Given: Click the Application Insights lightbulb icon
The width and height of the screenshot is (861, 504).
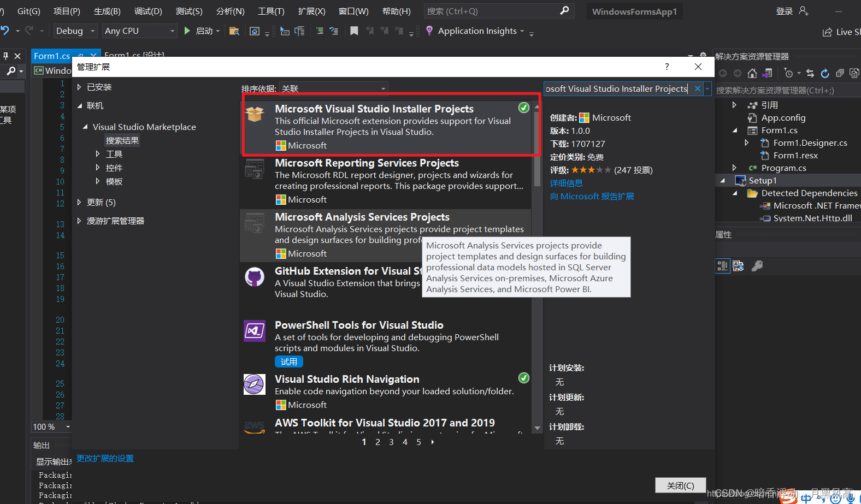Looking at the screenshot, I should point(429,31).
